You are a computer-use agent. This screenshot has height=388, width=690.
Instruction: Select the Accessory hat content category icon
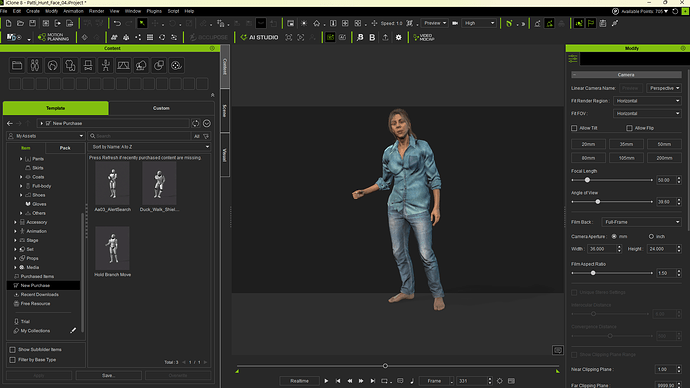[88, 66]
